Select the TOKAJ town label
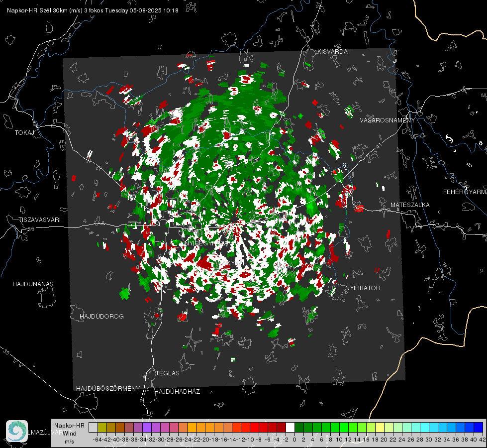This screenshot has height=448, width=487. (x=24, y=133)
